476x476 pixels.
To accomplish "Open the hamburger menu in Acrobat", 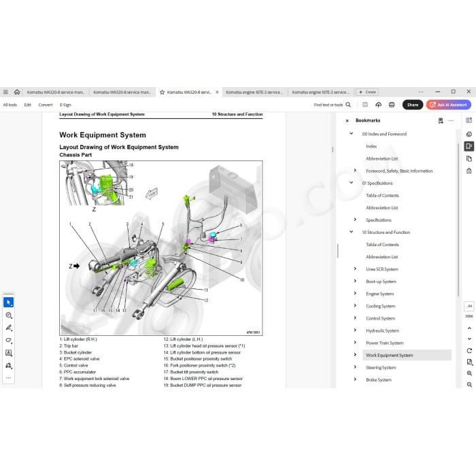I will 5,92.
